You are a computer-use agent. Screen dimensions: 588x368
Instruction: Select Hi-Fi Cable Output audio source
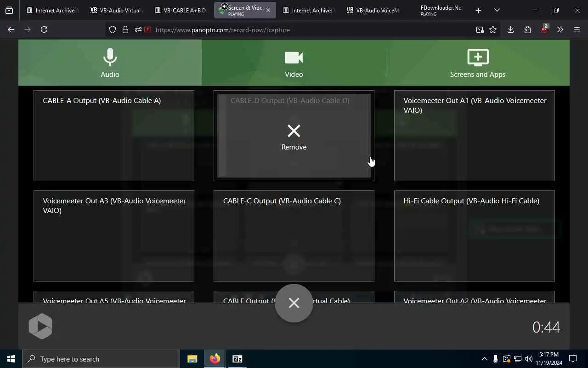(475, 236)
